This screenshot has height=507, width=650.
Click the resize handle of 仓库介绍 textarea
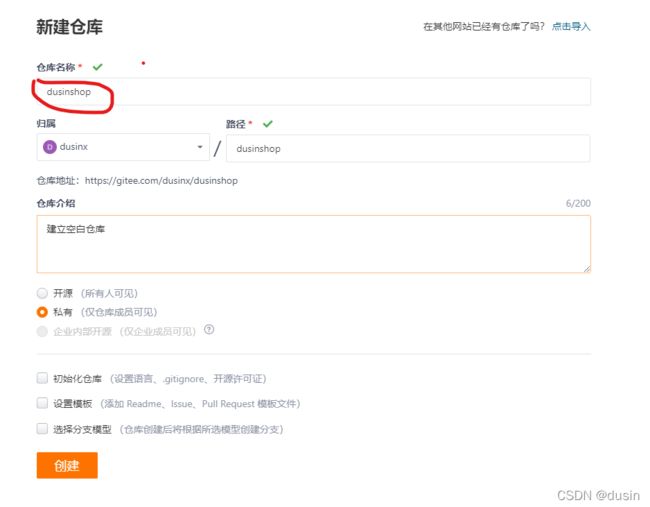point(587,269)
